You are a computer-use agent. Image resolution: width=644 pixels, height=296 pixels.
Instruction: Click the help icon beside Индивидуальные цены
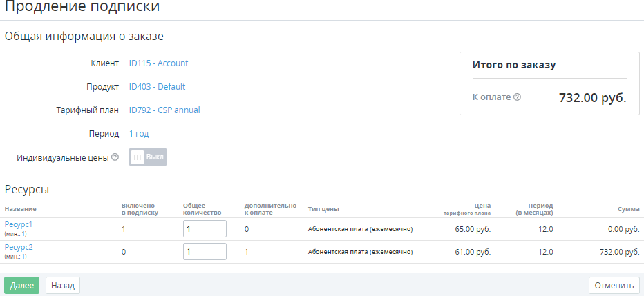[x=115, y=157]
